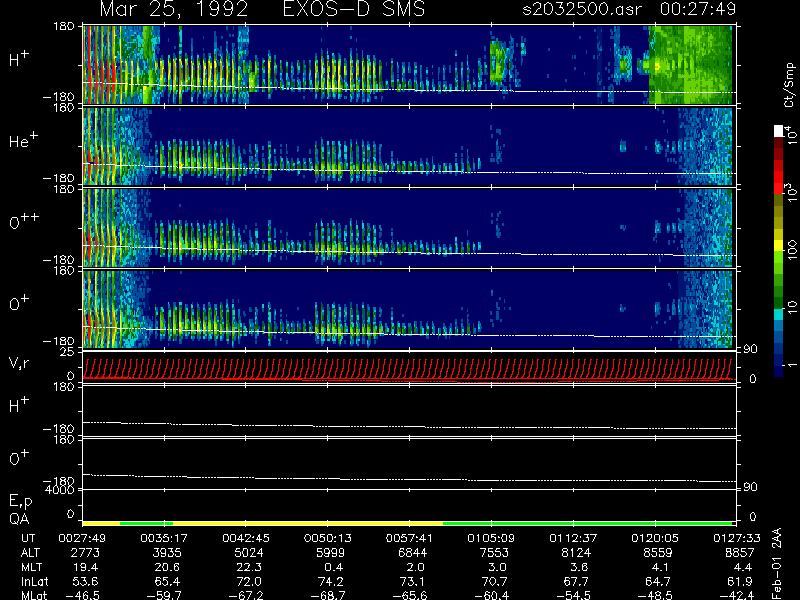
Task: Click the 'E,p' axis label
Action: click(20, 501)
